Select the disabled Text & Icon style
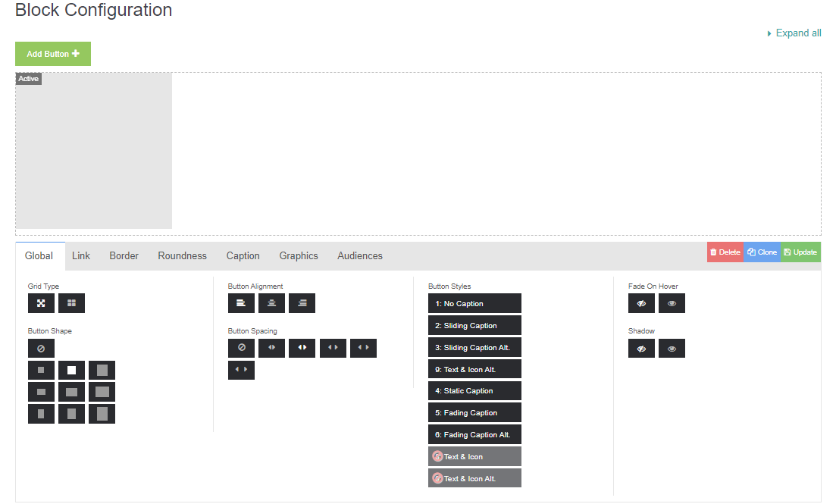Image resolution: width=836 pixels, height=504 pixels. (x=474, y=455)
